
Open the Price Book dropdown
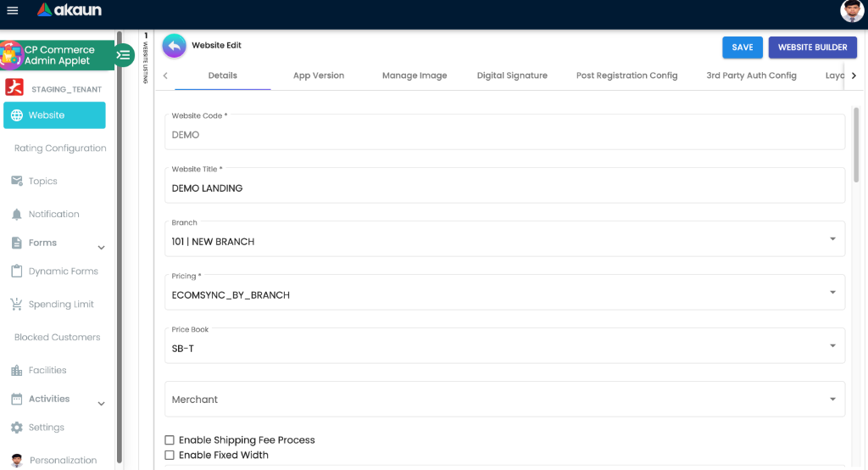coord(505,346)
